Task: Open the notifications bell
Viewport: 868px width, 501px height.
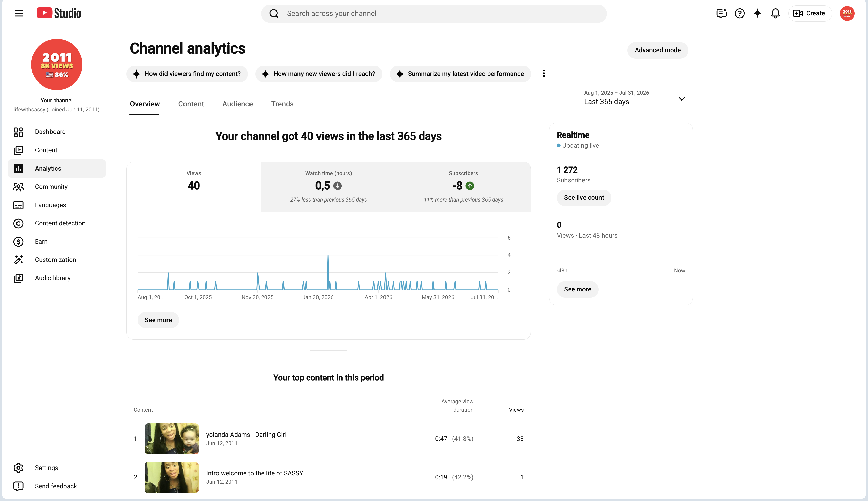Action: click(775, 13)
